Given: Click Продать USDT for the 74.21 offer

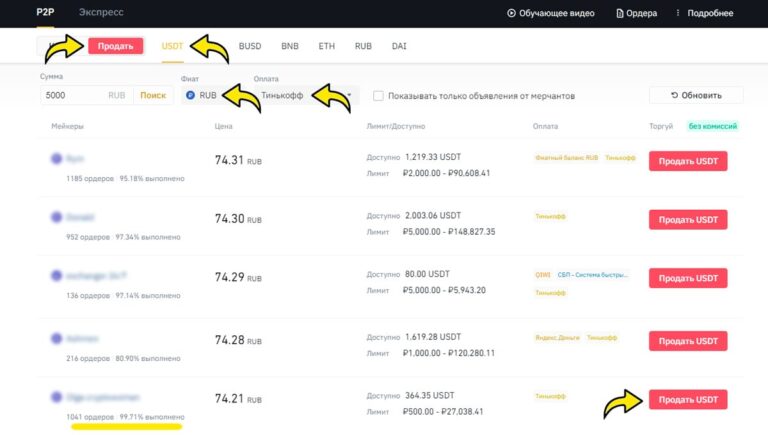Looking at the screenshot, I should [x=688, y=399].
